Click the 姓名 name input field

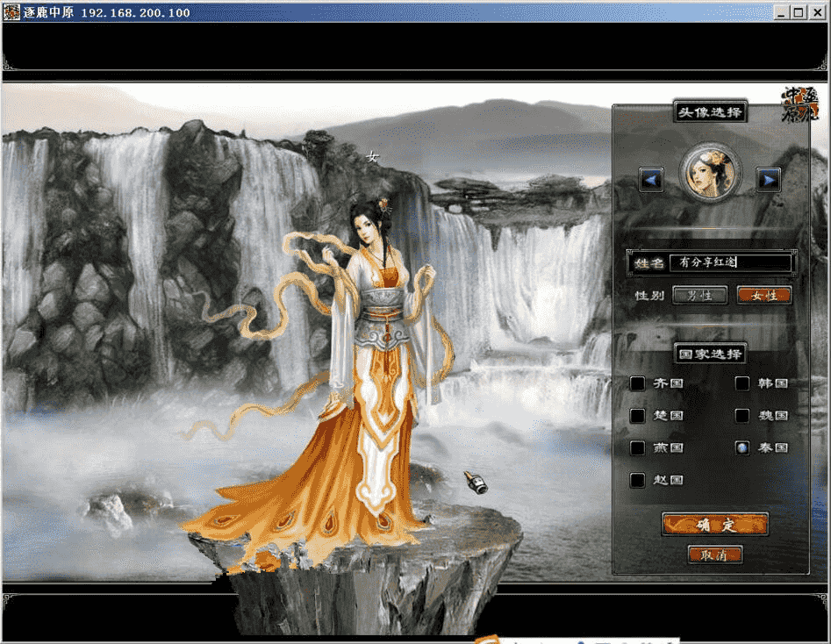pos(730,262)
